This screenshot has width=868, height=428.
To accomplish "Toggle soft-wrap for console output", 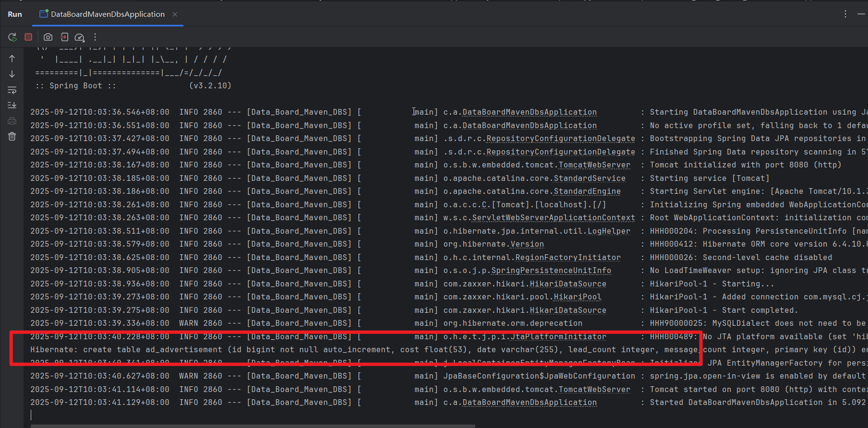I will 12,90.
